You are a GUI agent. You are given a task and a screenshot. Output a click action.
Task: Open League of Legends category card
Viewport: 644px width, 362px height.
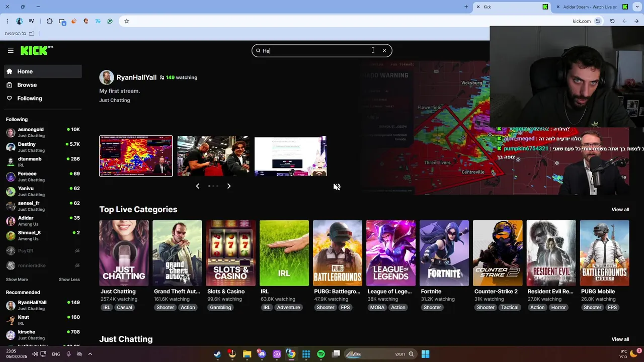[x=391, y=253]
